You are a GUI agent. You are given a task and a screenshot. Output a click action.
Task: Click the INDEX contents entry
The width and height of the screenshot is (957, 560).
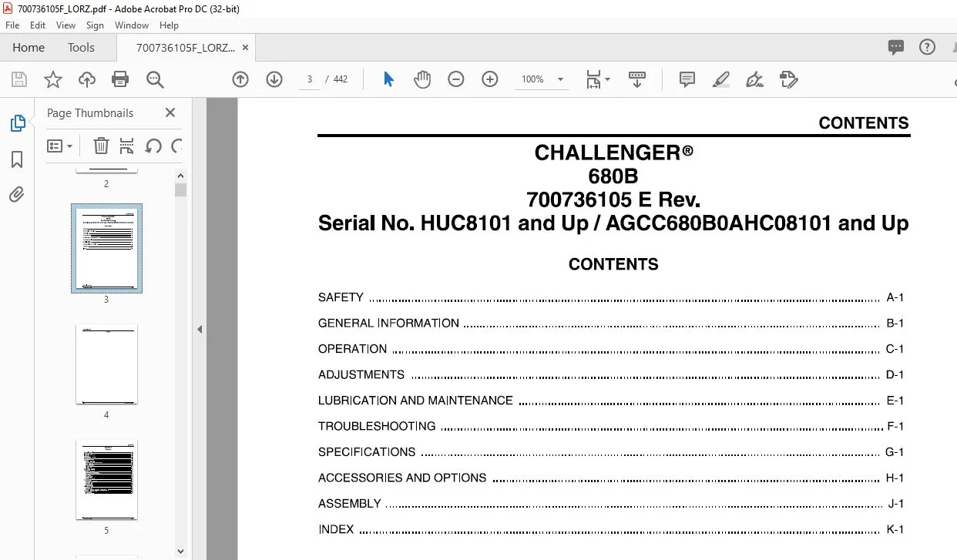pos(611,530)
